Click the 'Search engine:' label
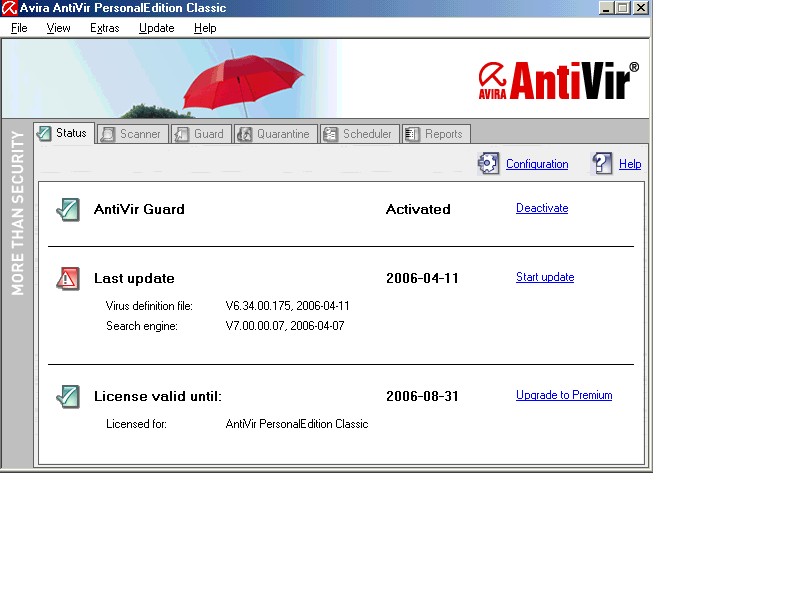800x600 pixels. coord(142,326)
